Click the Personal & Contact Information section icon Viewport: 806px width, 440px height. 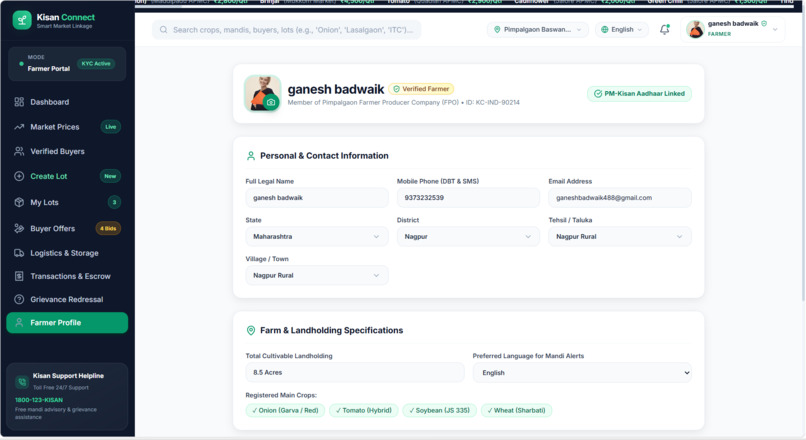point(251,156)
